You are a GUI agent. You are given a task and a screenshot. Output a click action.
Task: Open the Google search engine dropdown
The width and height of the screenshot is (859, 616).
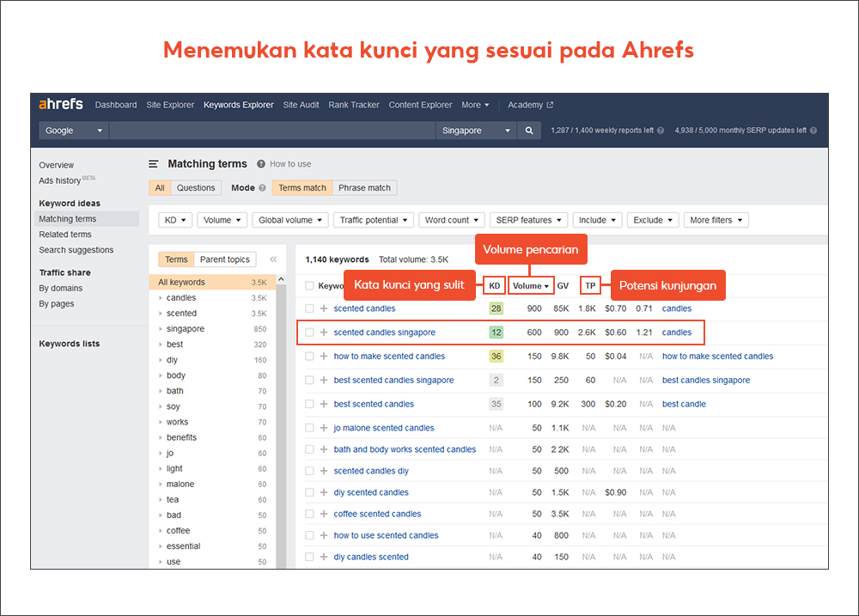point(73,131)
